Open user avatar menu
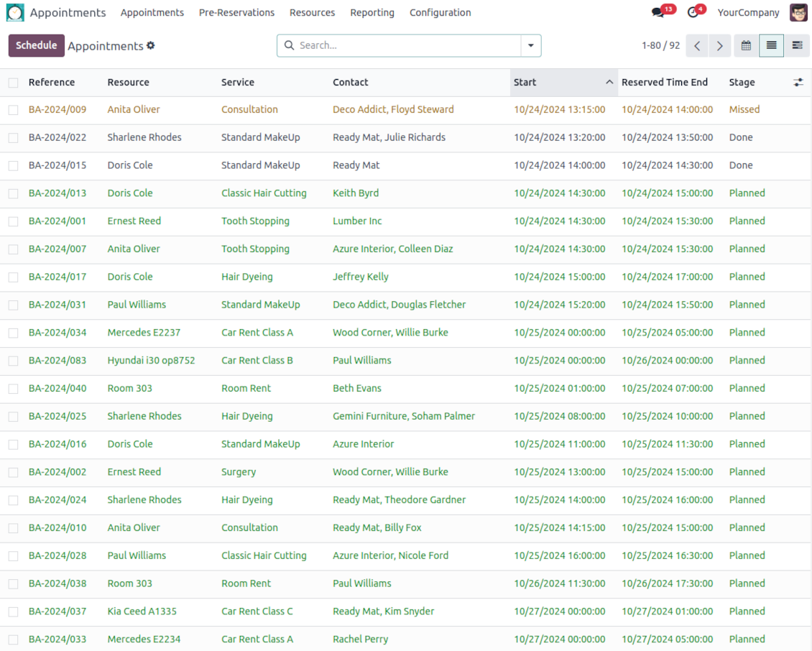812x651 pixels. 798,12
